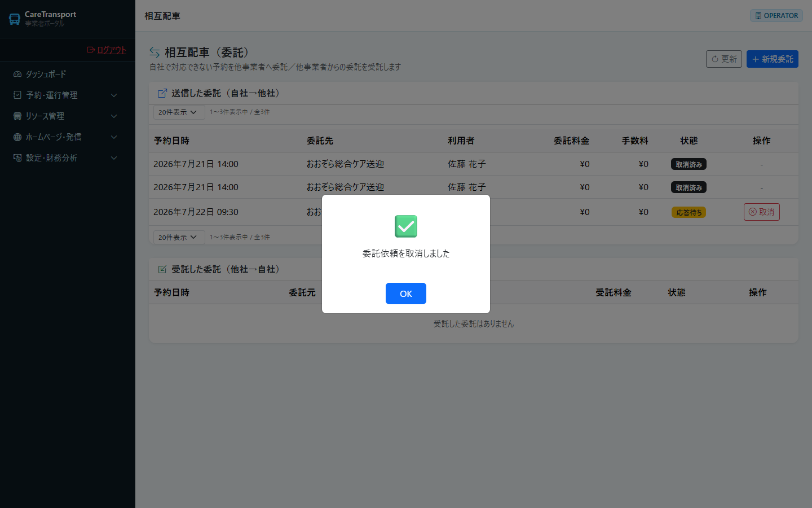The width and height of the screenshot is (812, 508).
Task: Open the リソース管理 menu
Action: 68,116
